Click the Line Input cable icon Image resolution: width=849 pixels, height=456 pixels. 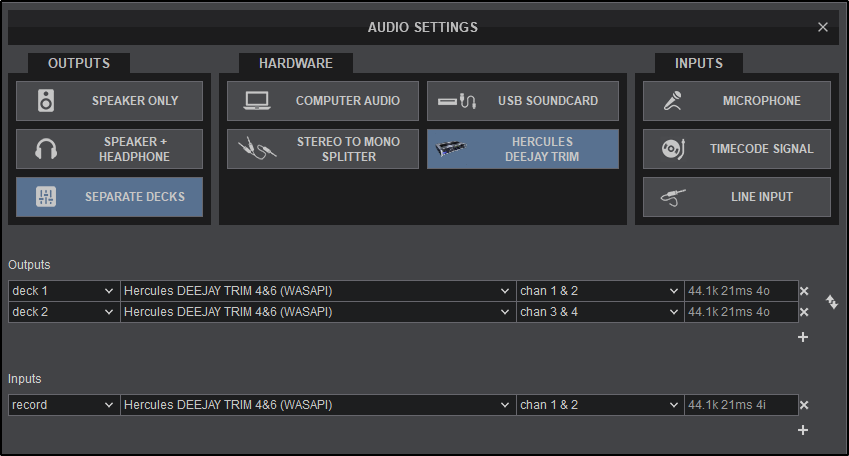point(672,197)
